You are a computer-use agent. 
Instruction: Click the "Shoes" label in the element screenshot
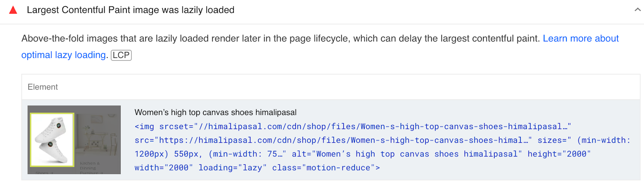point(41,173)
